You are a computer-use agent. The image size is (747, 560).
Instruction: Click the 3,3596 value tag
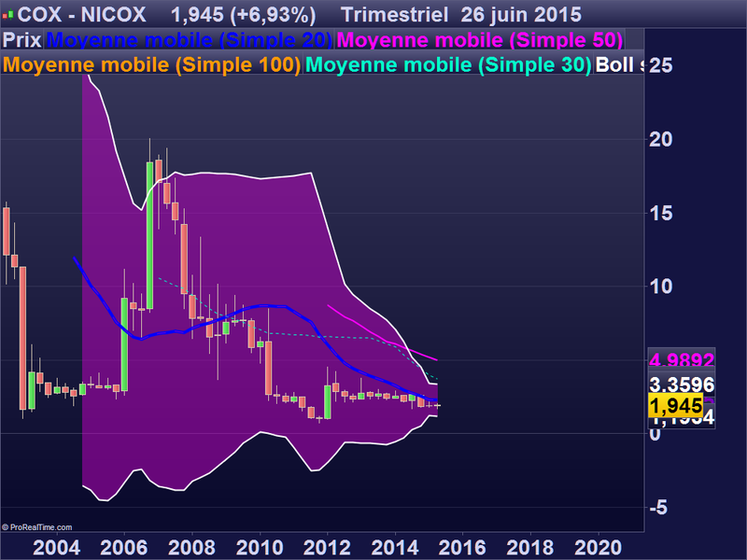pos(682,384)
